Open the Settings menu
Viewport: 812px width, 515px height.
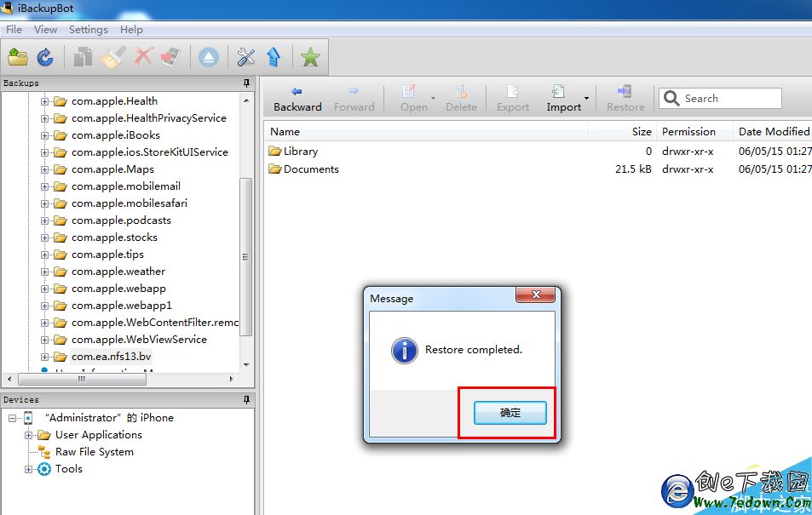point(89,30)
